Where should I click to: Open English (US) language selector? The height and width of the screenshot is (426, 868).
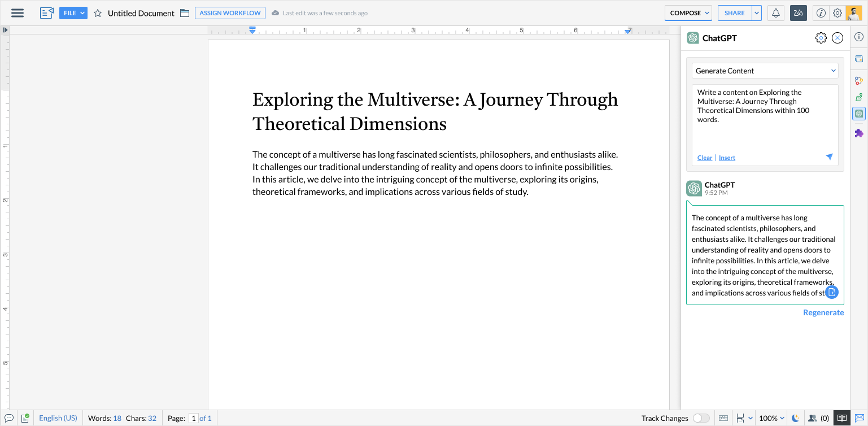click(x=58, y=418)
